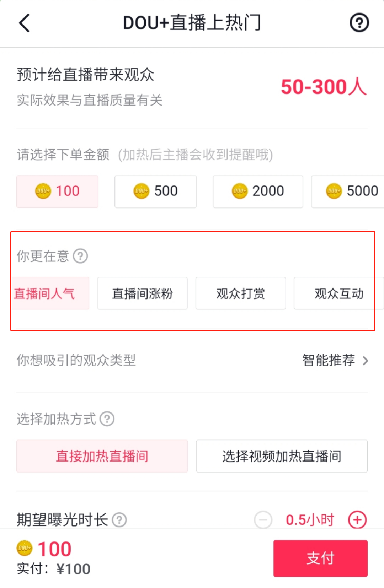384x588 pixels.
Task: Click the DOU+ coin icon on the 5000 option
Action: tap(334, 191)
